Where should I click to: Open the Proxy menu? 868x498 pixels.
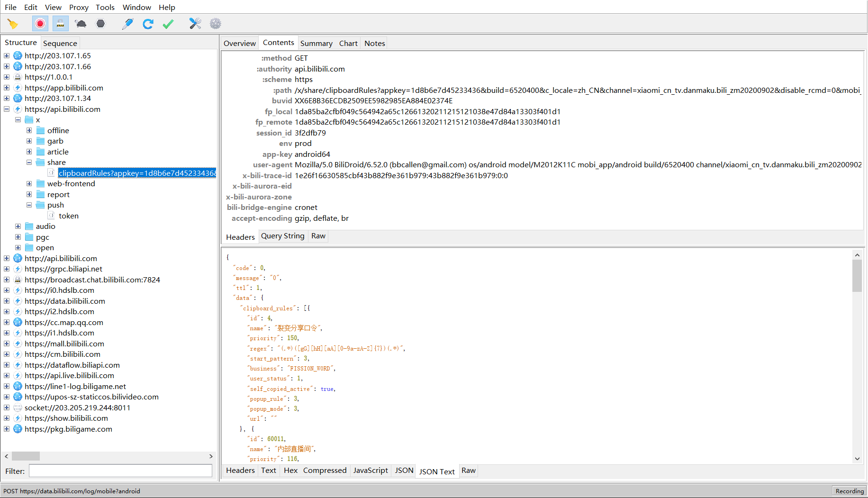tap(79, 7)
